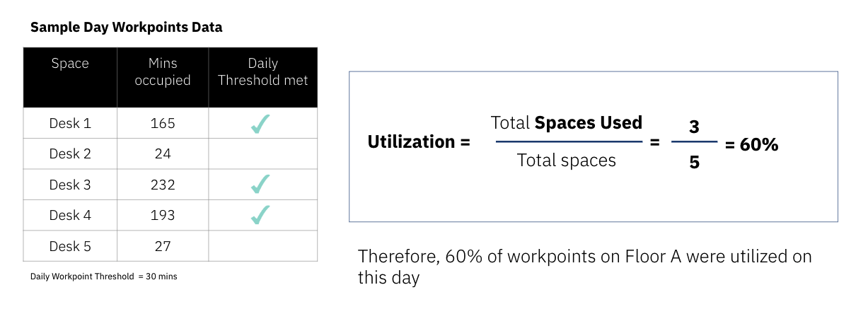Click the Desk 1 cell

[x=70, y=123]
